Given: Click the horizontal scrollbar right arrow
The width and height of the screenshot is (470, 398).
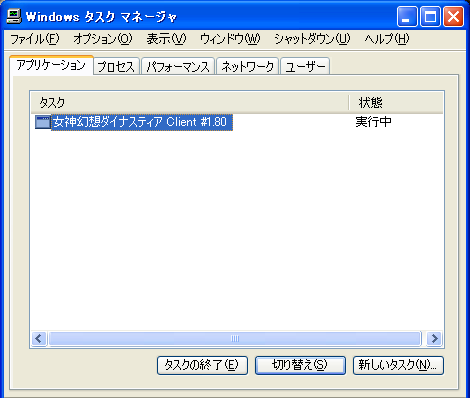Looking at the screenshot, I should coord(434,339).
